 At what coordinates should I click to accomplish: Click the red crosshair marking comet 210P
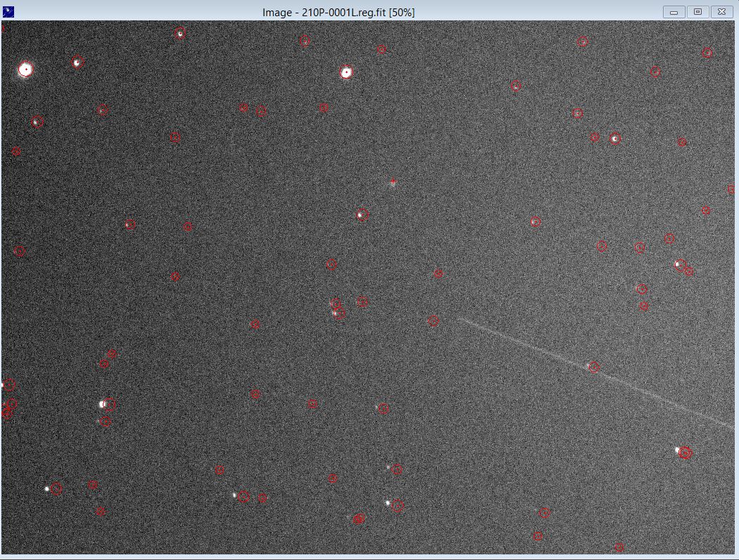tap(392, 182)
